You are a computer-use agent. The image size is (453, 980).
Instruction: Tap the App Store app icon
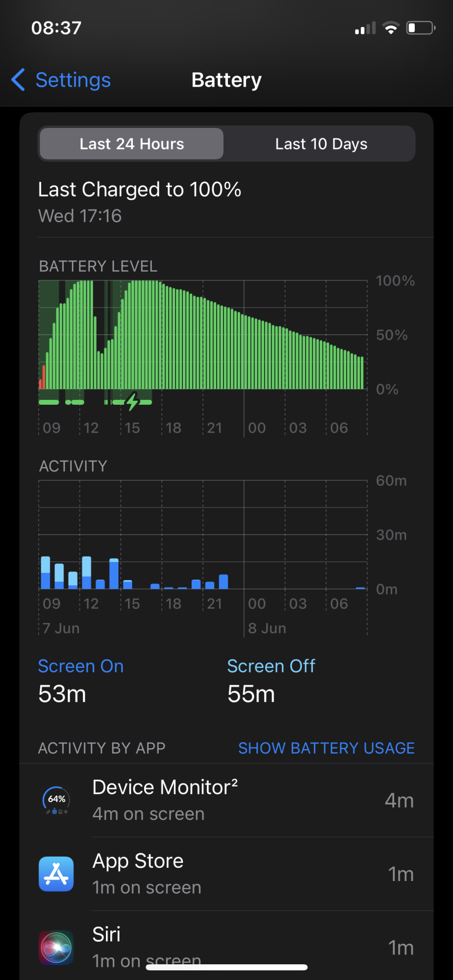point(56,874)
